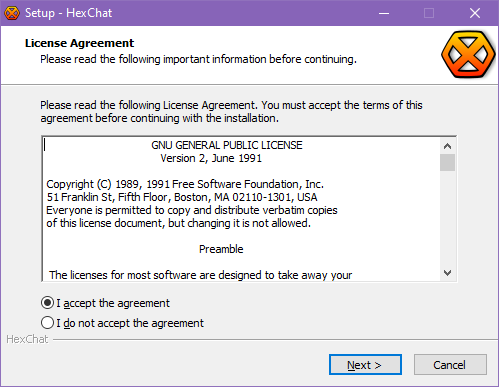Screen dimensions: 499x387
Task: Click the bold 'License Agreement' heading
Action: pyautogui.click(x=79, y=43)
